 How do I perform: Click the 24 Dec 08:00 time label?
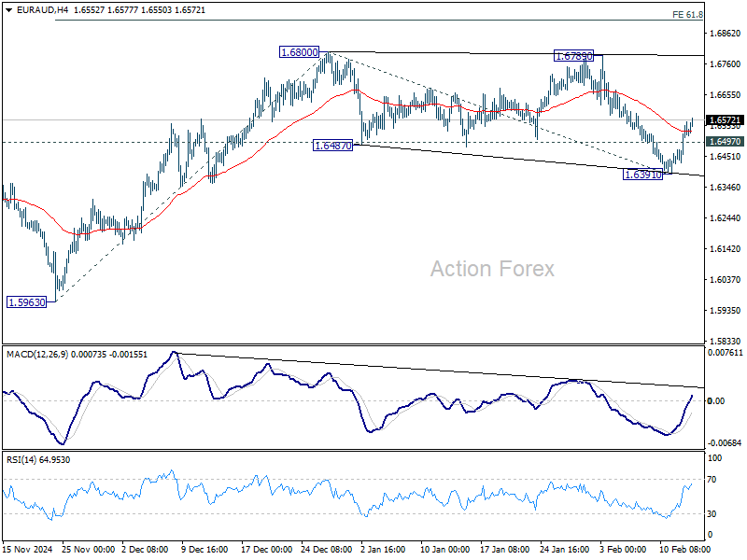327,550
